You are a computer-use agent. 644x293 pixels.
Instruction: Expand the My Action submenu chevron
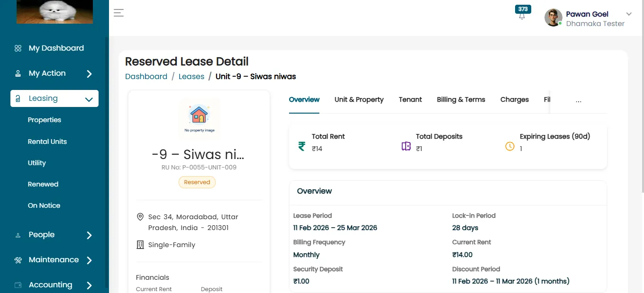(x=89, y=74)
